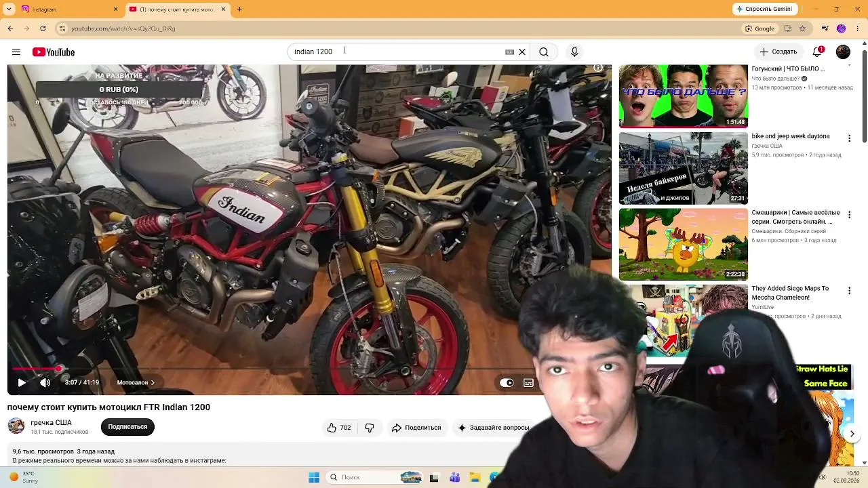The image size is (868, 488).
Task: Start voice search with the microphone
Action: click(574, 52)
